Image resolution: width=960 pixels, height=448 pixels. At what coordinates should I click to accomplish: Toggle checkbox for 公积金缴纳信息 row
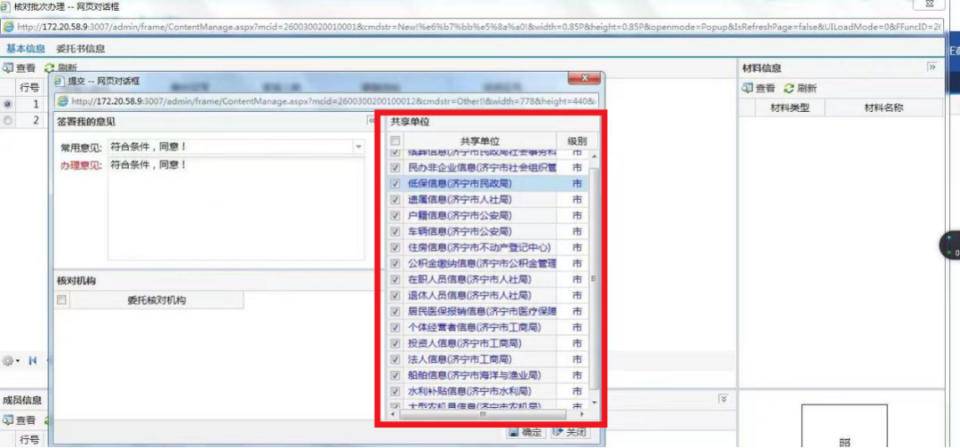tap(396, 263)
